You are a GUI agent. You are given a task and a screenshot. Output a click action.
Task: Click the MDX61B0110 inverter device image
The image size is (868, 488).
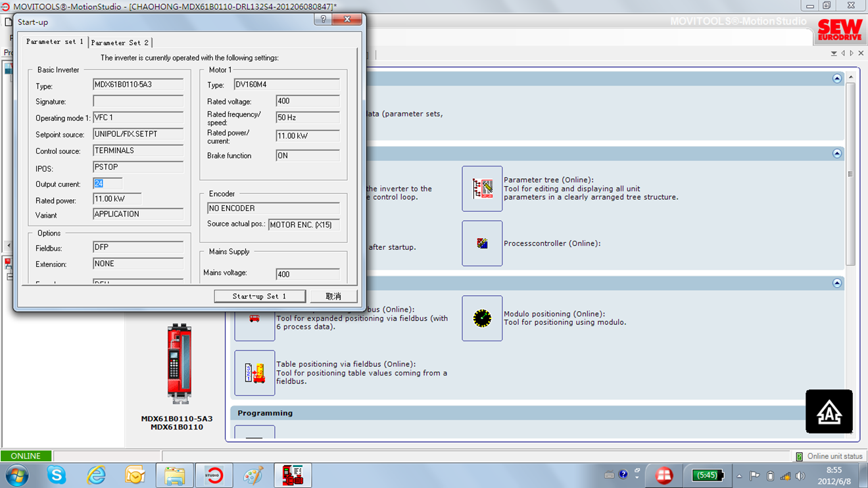tap(178, 364)
